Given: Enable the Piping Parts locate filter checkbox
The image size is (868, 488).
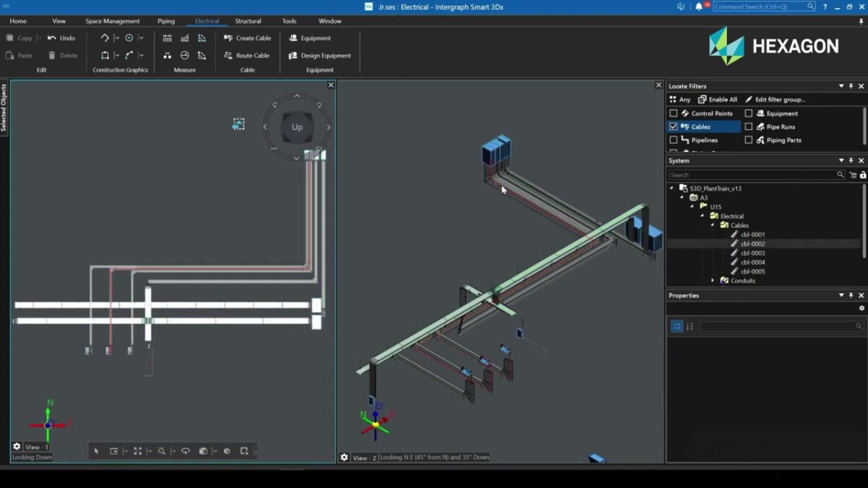Looking at the screenshot, I should click(749, 140).
